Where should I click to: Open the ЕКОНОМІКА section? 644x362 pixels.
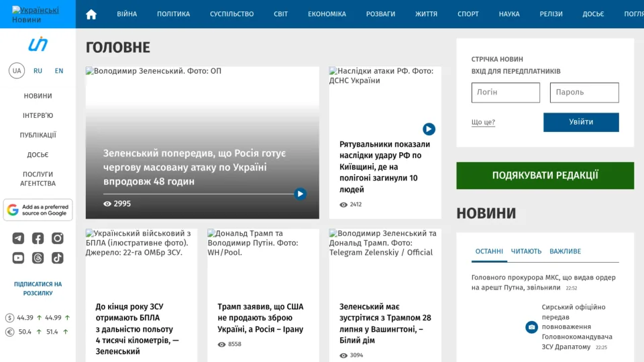coord(327,14)
